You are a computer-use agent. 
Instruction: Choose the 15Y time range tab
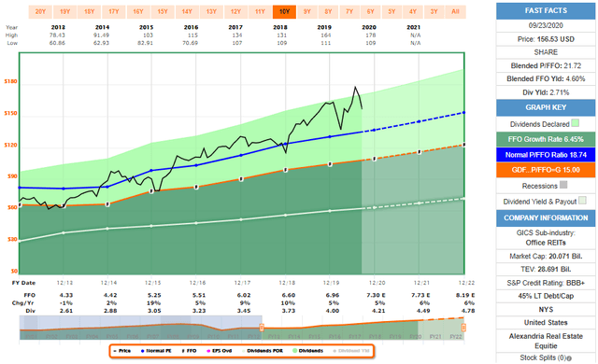(163, 12)
